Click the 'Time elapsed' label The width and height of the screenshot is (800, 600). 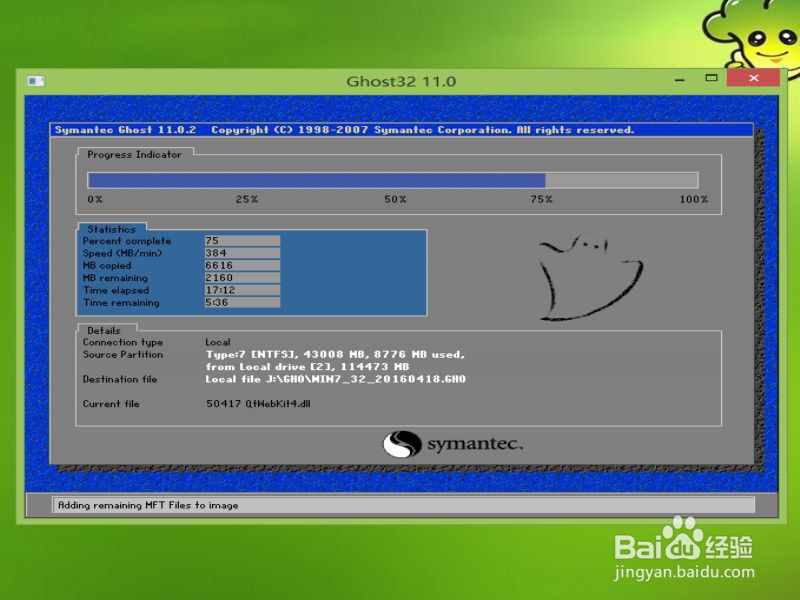[x=116, y=290]
